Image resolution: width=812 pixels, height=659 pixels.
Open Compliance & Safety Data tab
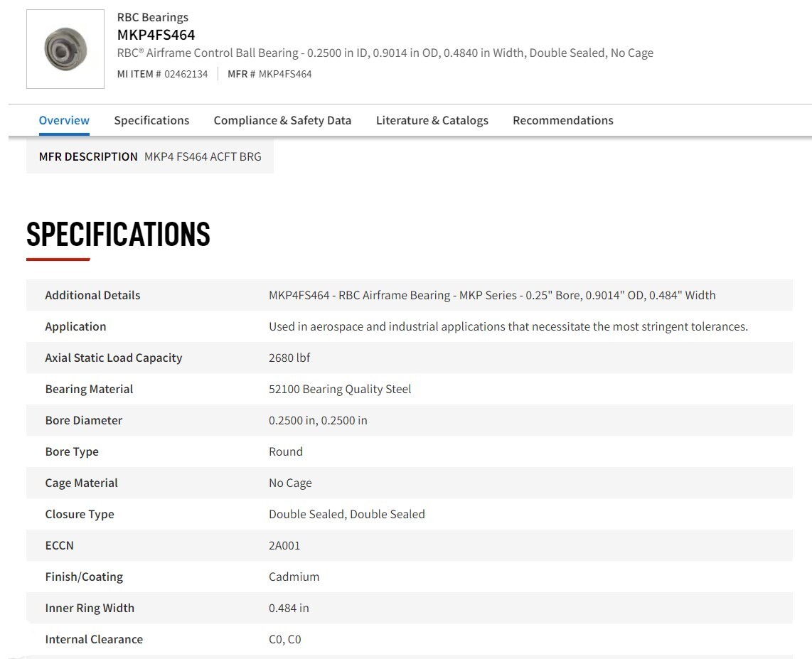click(282, 120)
